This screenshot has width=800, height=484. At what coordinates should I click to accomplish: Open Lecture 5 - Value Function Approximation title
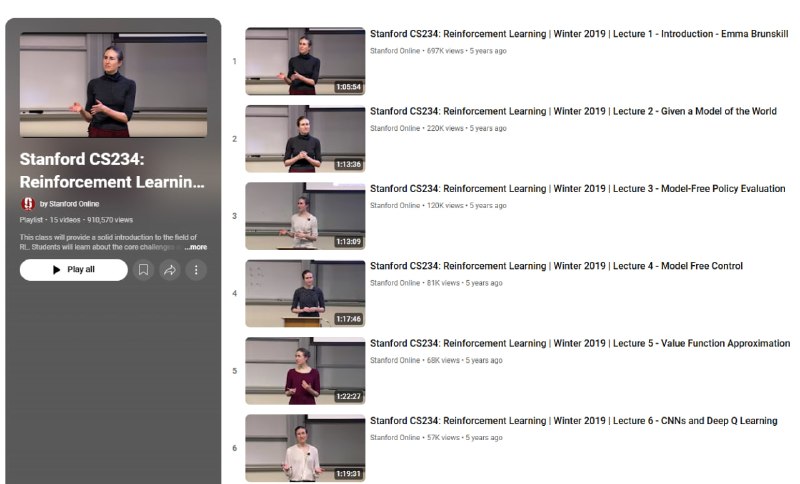pos(580,343)
